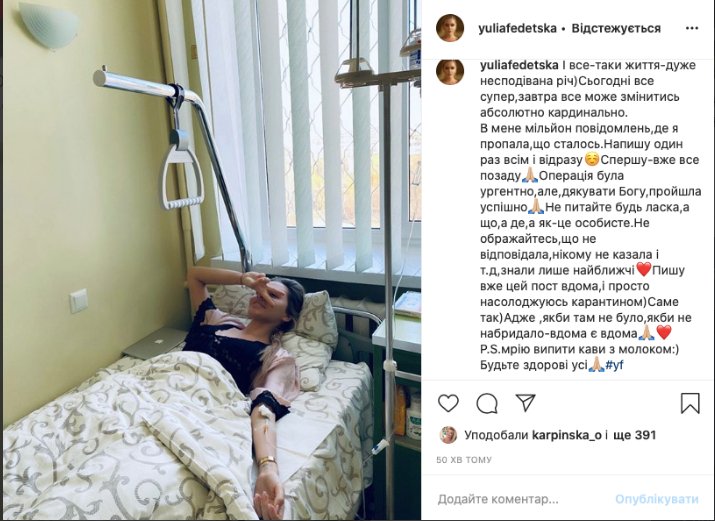Click the hospital bed post photo
The width and height of the screenshot is (715, 521).
coord(212,260)
